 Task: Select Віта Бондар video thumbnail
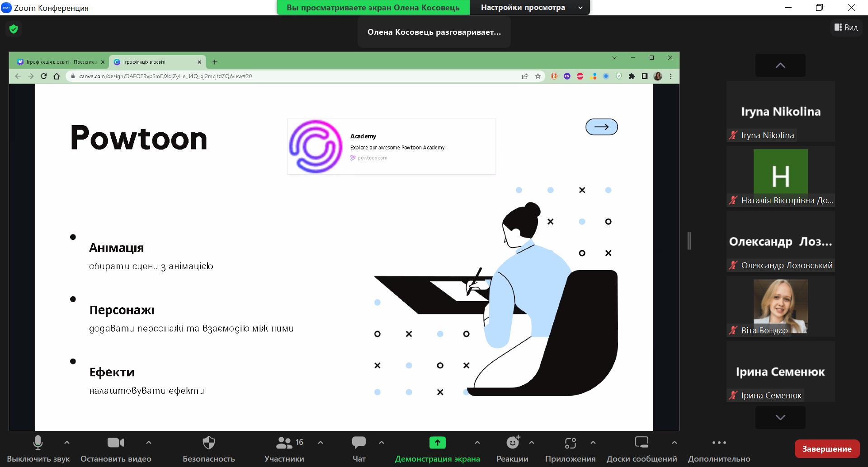point(780,306)
